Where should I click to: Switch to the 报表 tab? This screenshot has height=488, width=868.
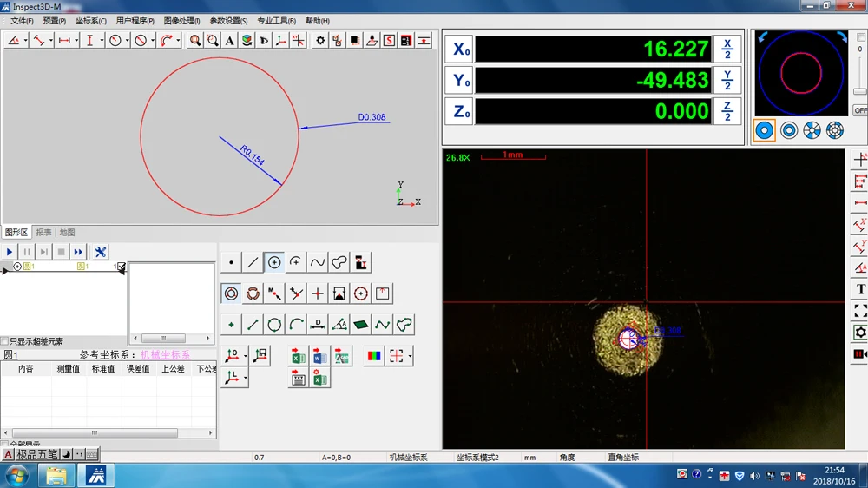pos(43,232)
